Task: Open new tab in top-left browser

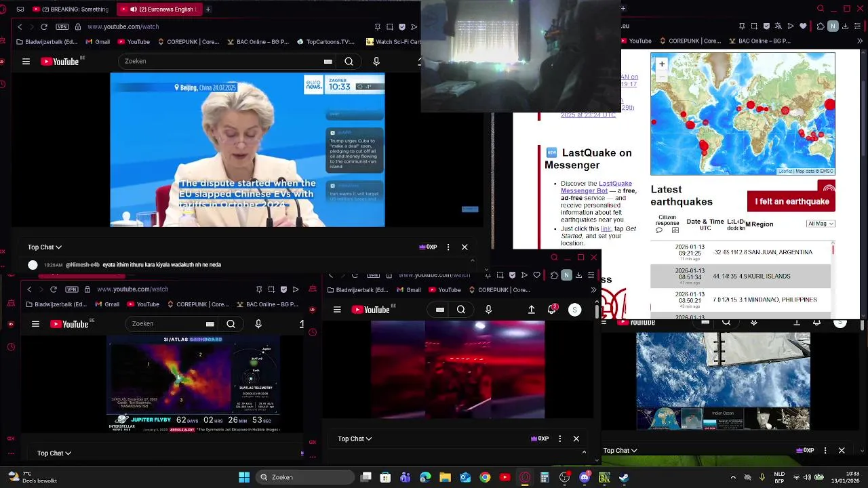Action: (208, 9)
